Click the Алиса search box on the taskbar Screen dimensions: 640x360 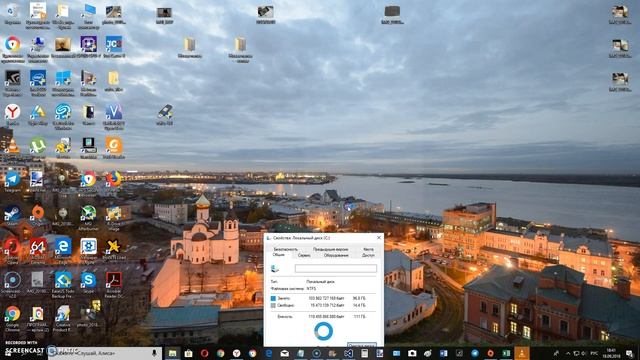click(x=104, y=353)
